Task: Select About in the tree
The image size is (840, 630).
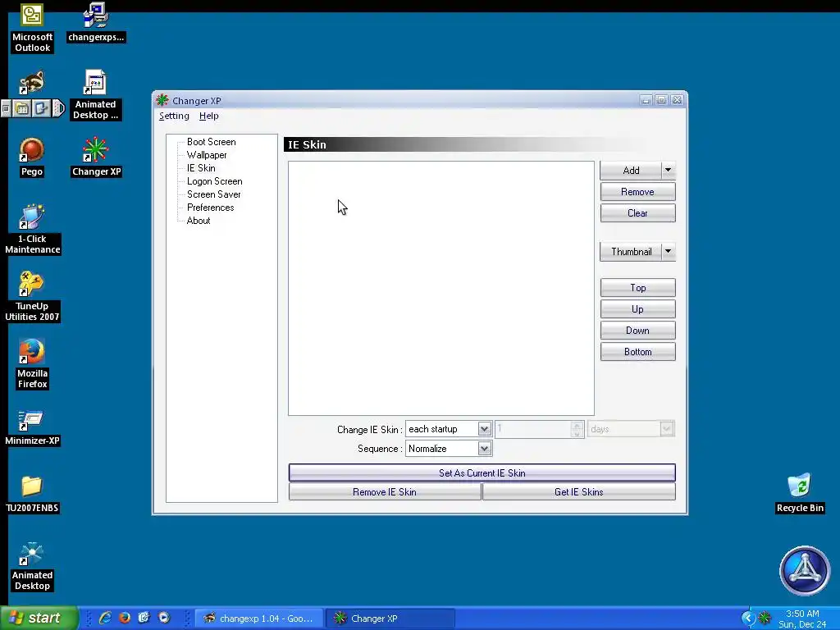Action: (x=199, y=221)
